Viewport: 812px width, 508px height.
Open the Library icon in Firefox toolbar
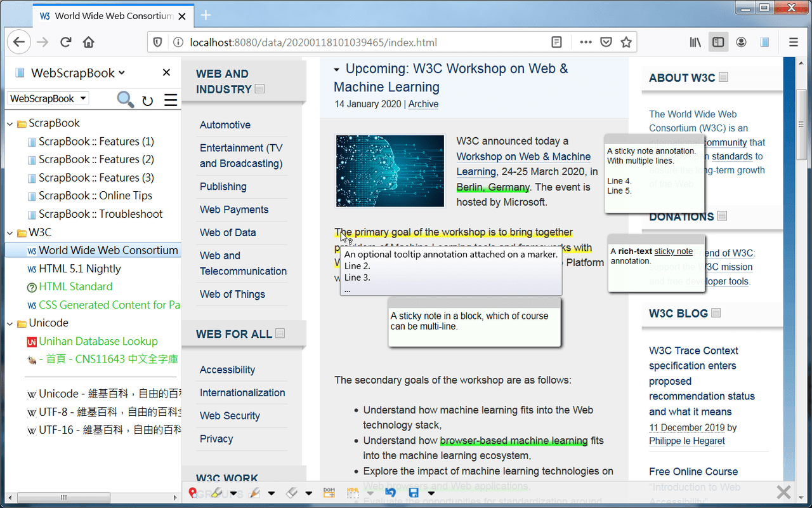pos(695,43)
